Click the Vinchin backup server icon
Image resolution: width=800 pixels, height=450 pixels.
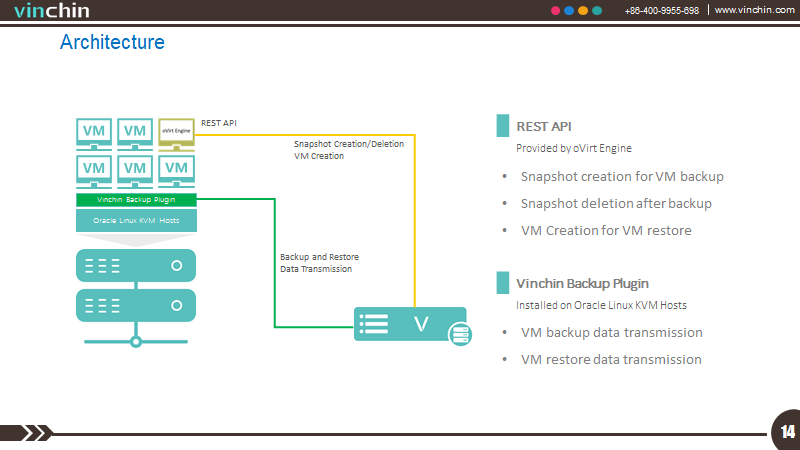tap(410, 324)
